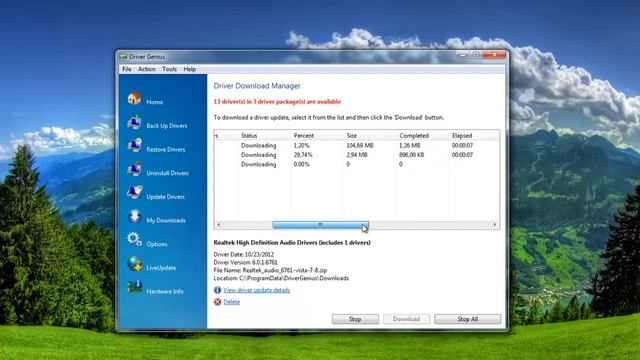Viewport: 640px width, 360px height.
Task: Choose My Downloads label
Action: pyautogui.click(x=166, y=220)
